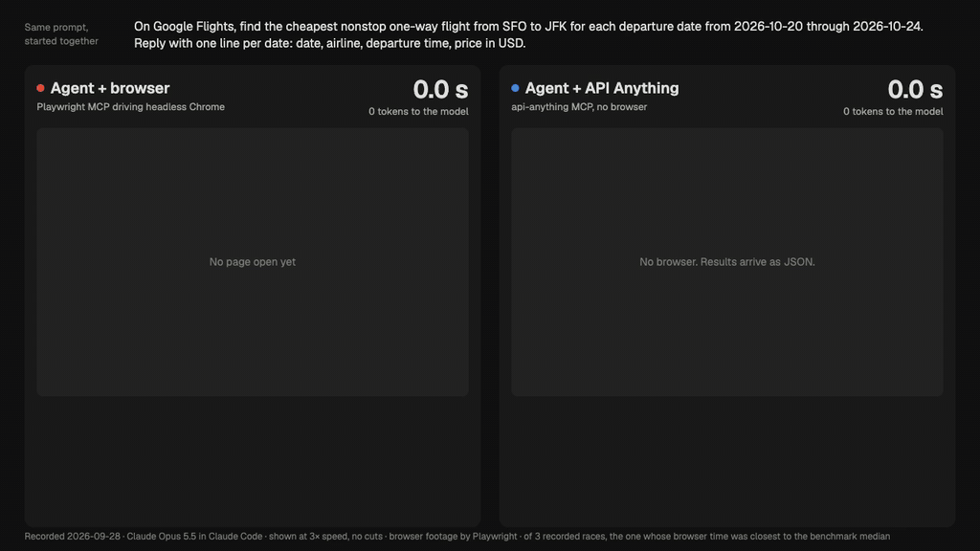Click the 'Agent + API Anything' heading

(x=602, y=88)
